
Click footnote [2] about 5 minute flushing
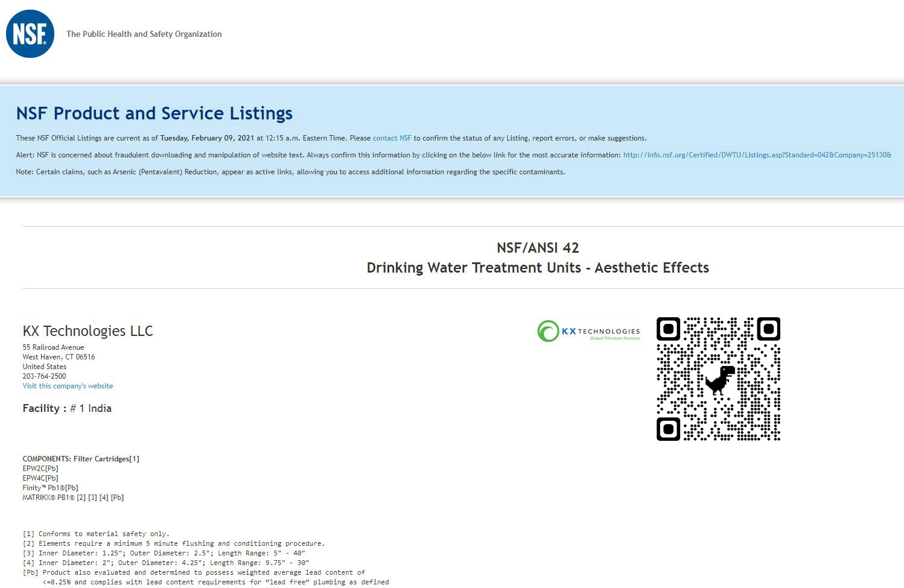point(174,543)
